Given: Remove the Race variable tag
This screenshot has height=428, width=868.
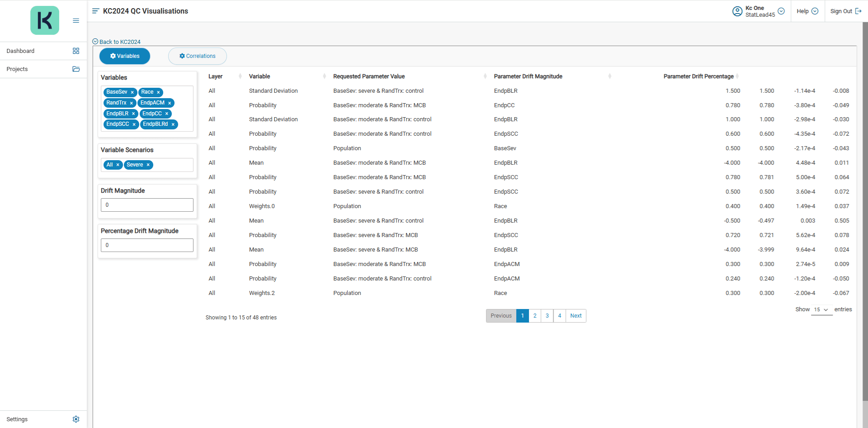Looking at the screenshot, I should pos(158,92).
